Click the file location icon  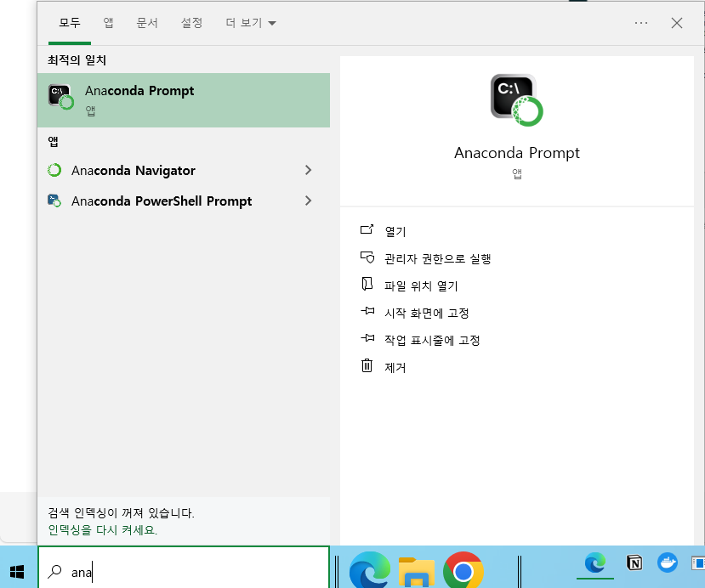(367, 284)
